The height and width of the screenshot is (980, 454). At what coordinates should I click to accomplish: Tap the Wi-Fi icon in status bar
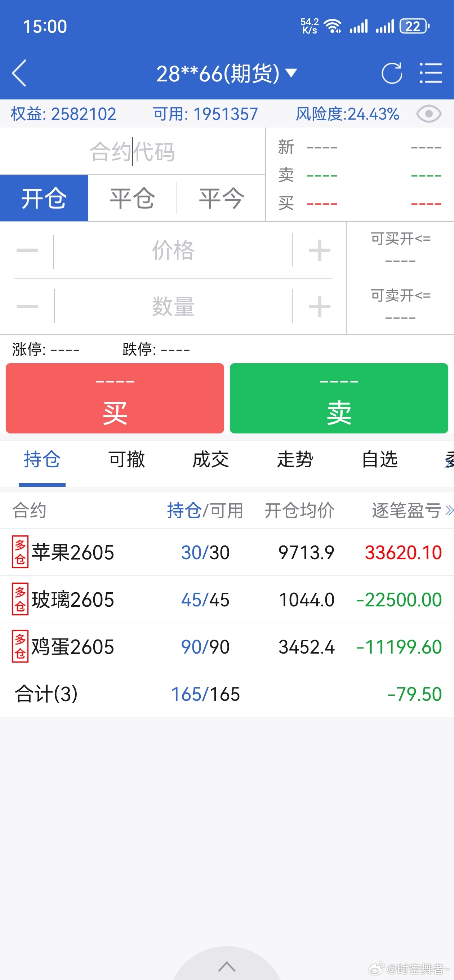click(332, 26)
